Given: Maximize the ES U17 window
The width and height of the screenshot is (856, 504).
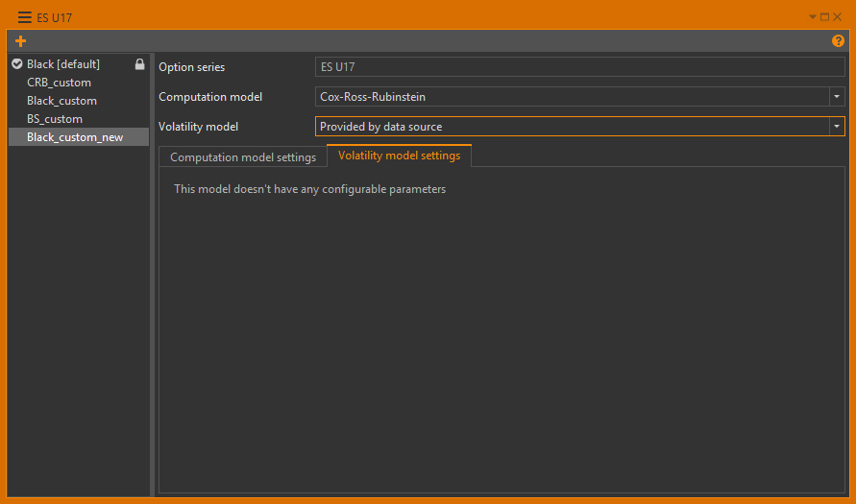Looking at the screenshot, I should pyautogui.click(x=824, y=17).
